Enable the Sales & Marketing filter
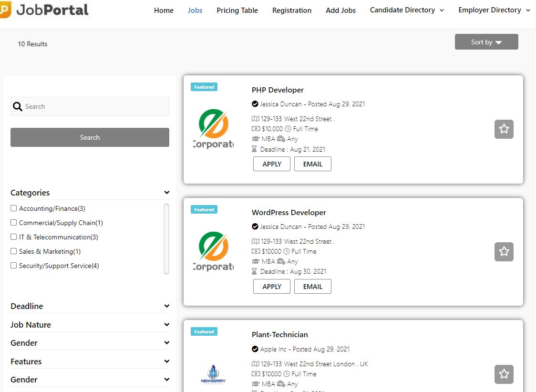Screen dimensions: 536x392 [x=14, y=251]
